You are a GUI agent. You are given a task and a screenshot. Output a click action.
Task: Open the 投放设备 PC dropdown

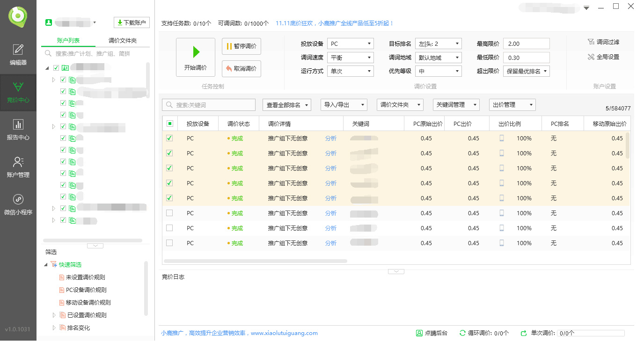[x=350, y=44]
